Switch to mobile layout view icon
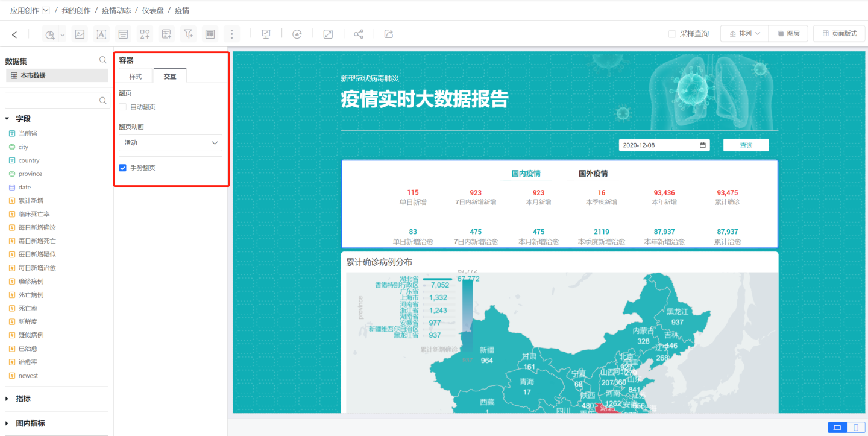This screenshot has width=868, height=436. click(855, 428)
